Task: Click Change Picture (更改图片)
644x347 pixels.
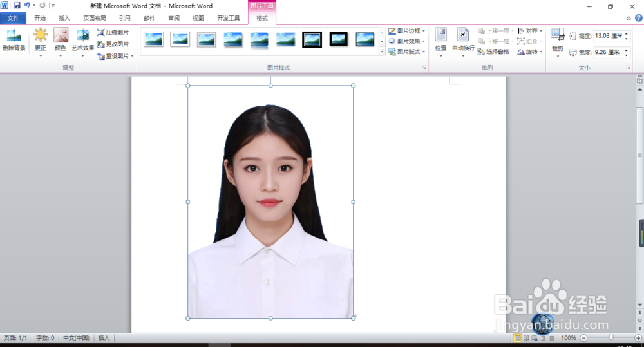Action: click(x=113, y=44)
